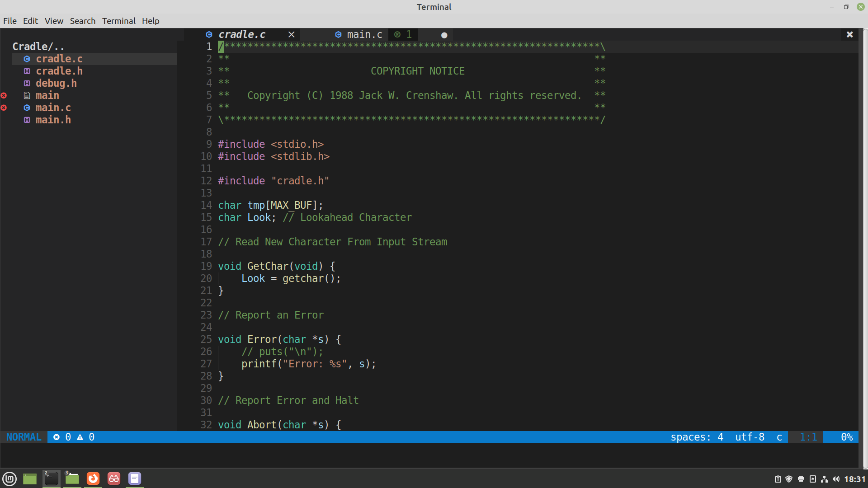
Task: Launch Firefox from the taskbar
Action: coord(93,478)
